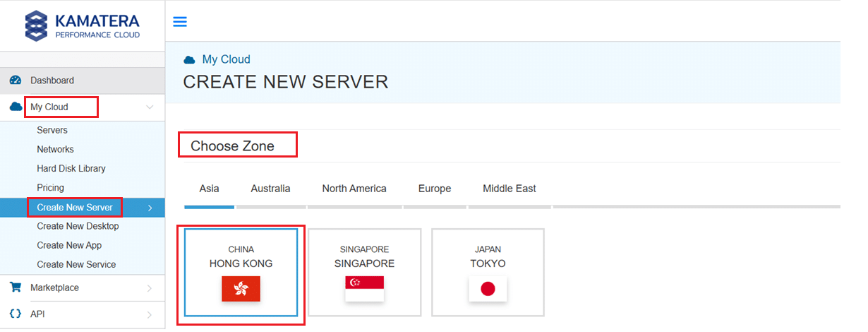This screenshot has width=868, height=332.
Task: Open Create New Desktop
Action: pos(78,227)
